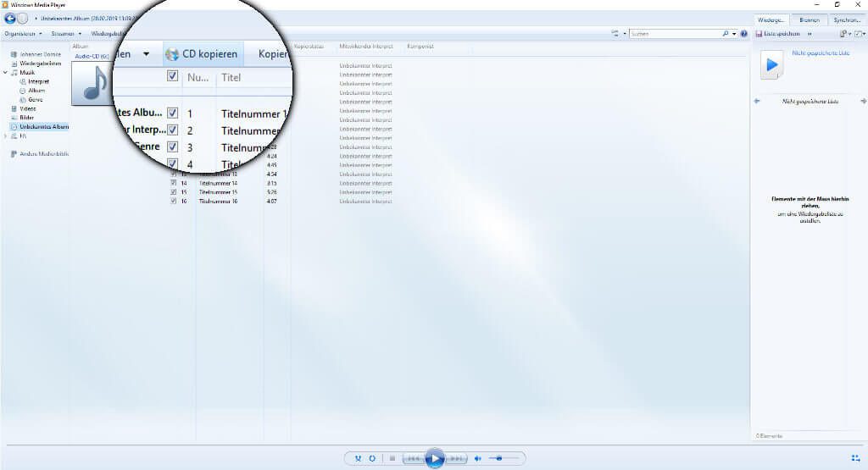Adjust the volume slider

point(504,458)
